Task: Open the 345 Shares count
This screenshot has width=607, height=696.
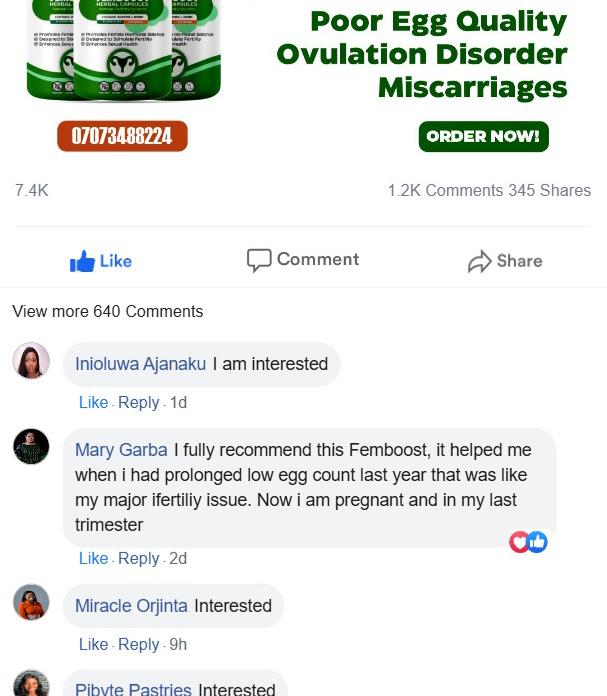Action: tap(549, 190)
